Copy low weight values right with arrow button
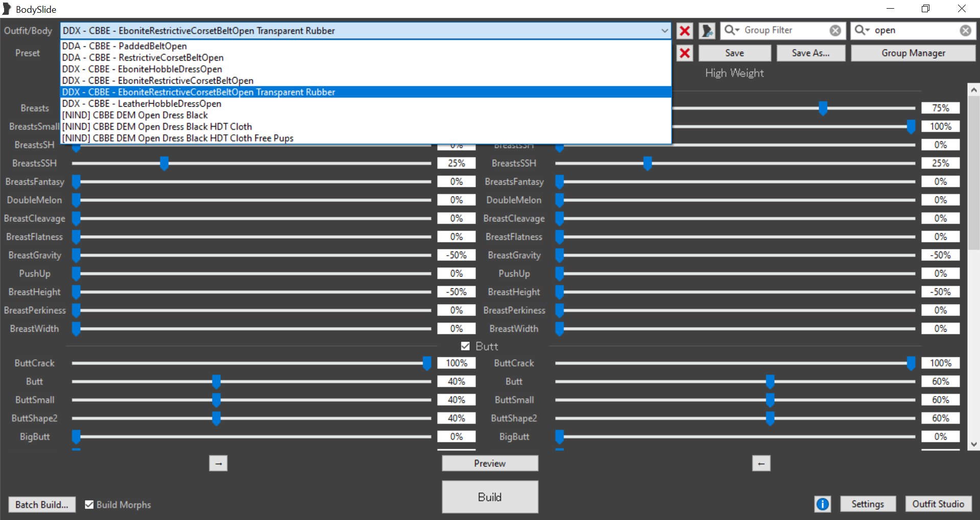The width and height of the screenshot is (980, 520). coord(219,463)
